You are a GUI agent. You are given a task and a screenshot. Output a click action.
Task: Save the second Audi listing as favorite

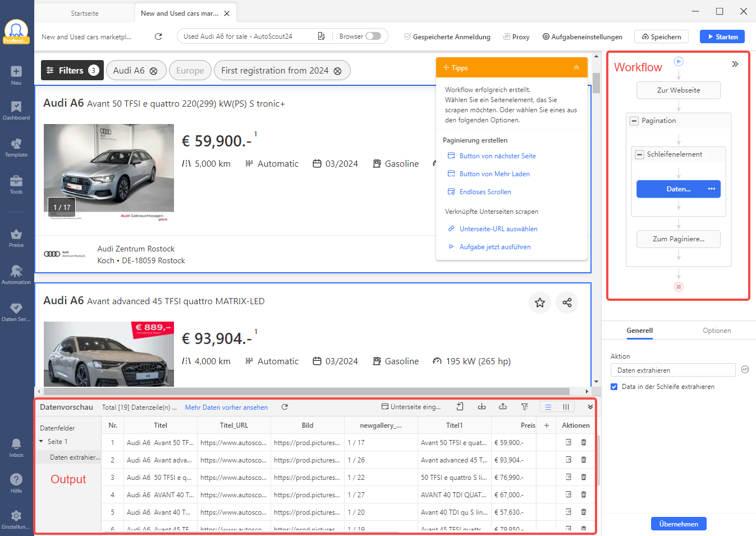pyautogui.click(x=540, y=303)
